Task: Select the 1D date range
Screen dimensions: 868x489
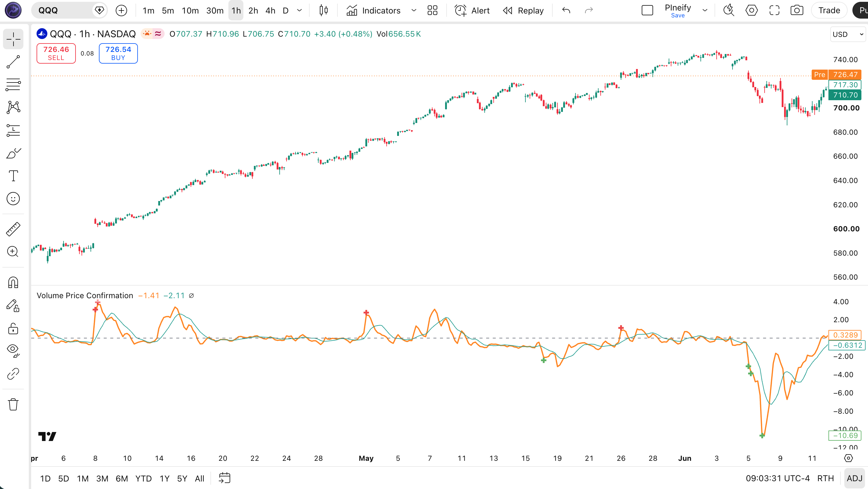Action: click(45, 478)
